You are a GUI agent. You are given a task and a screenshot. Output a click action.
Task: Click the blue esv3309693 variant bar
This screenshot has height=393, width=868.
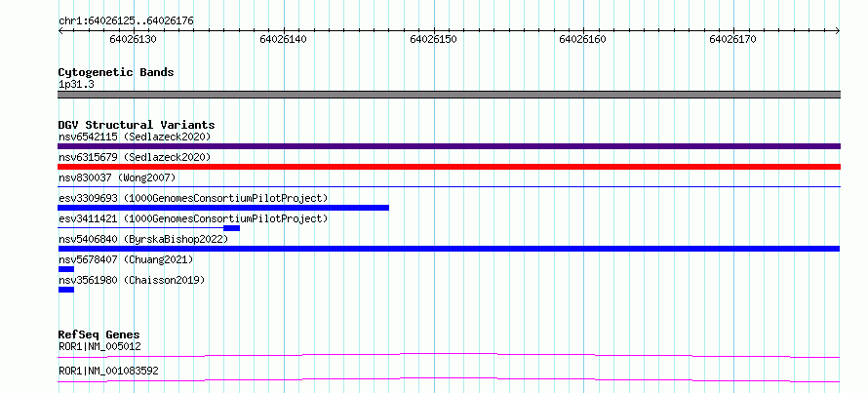point(223,208)
